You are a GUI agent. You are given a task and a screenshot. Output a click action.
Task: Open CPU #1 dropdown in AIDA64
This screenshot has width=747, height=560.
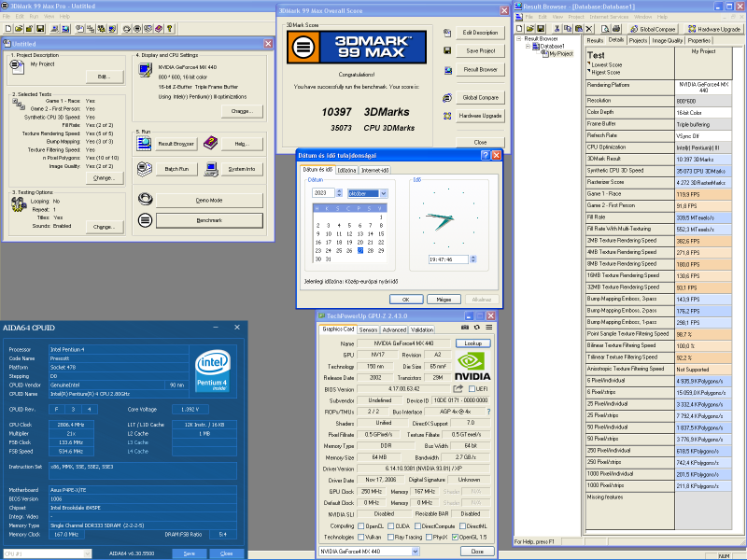pyautogui.click(x=87, y=553)
